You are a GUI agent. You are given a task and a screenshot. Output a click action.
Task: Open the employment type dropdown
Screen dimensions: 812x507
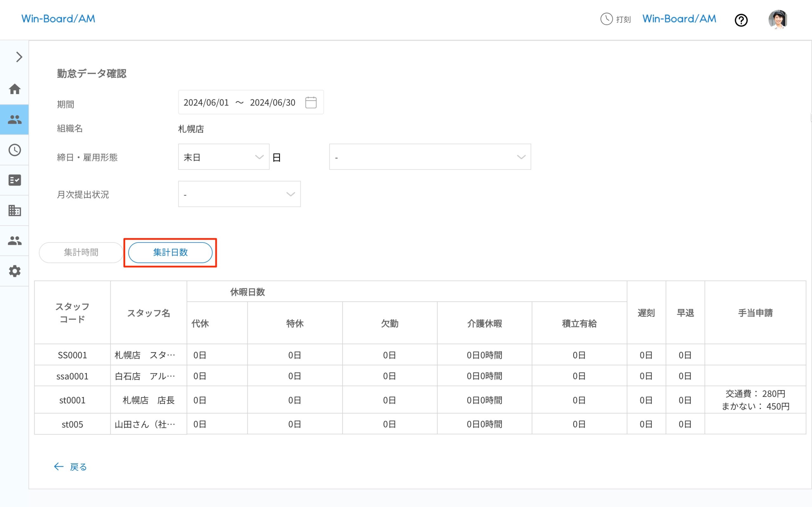click(x=430, y=157)
